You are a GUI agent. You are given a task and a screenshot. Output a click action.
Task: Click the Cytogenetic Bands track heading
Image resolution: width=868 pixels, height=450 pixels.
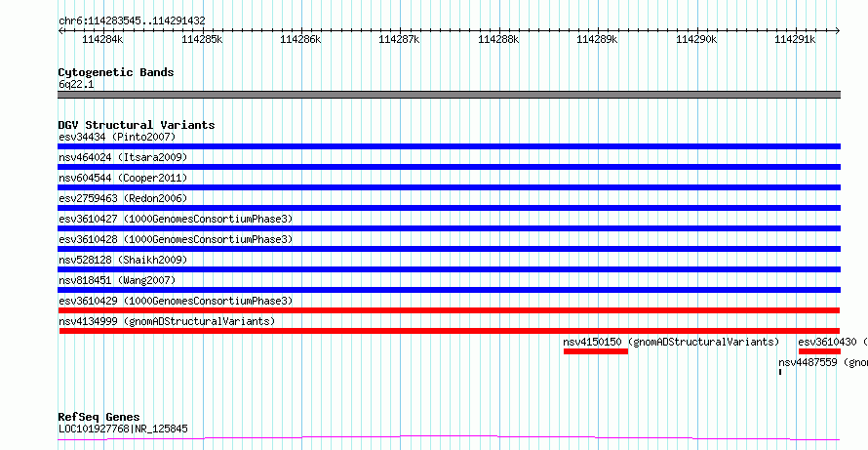(x=116, y=72)
